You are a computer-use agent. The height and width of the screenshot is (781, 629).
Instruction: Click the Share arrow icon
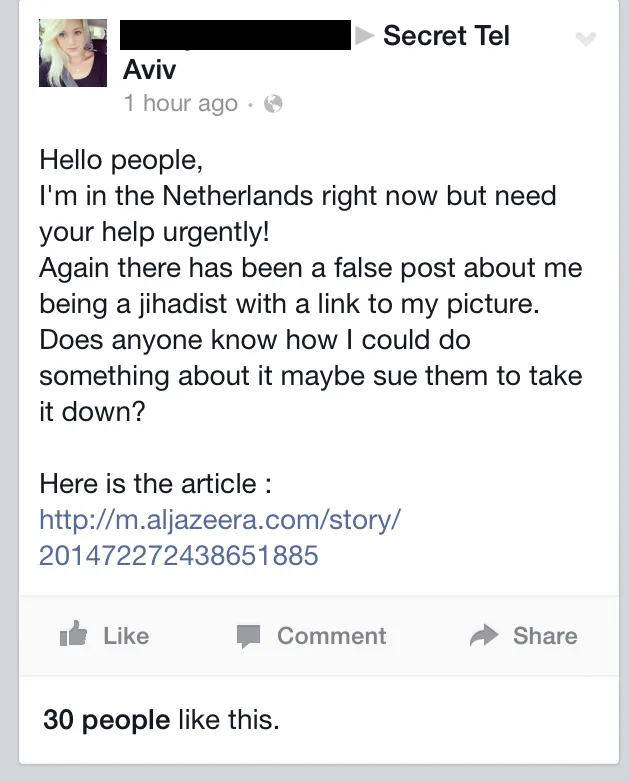[x=484, y=635]
